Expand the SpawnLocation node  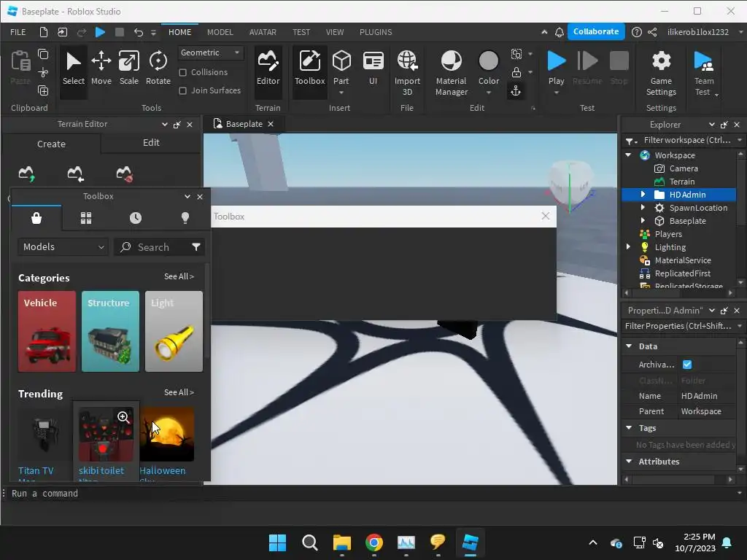click(x=643, y=208)
